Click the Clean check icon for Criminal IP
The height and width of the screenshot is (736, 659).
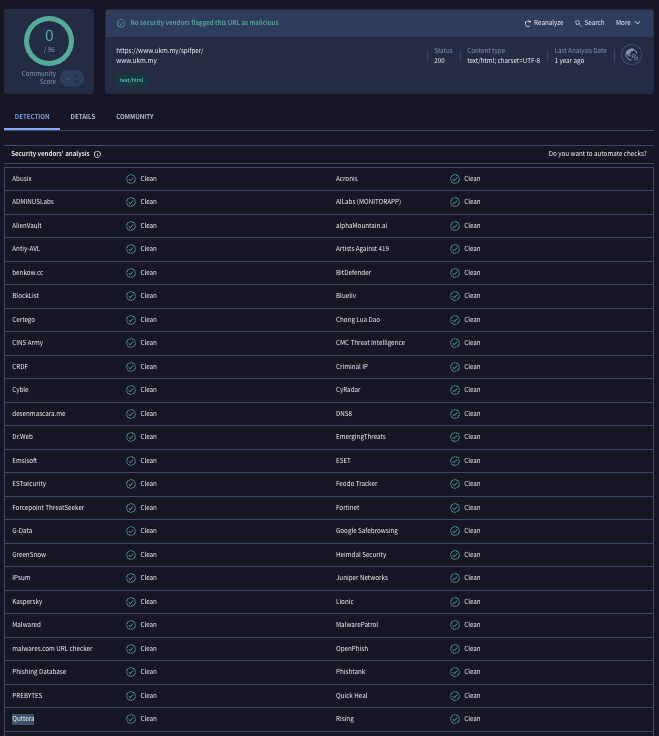[x=455, y=367]
